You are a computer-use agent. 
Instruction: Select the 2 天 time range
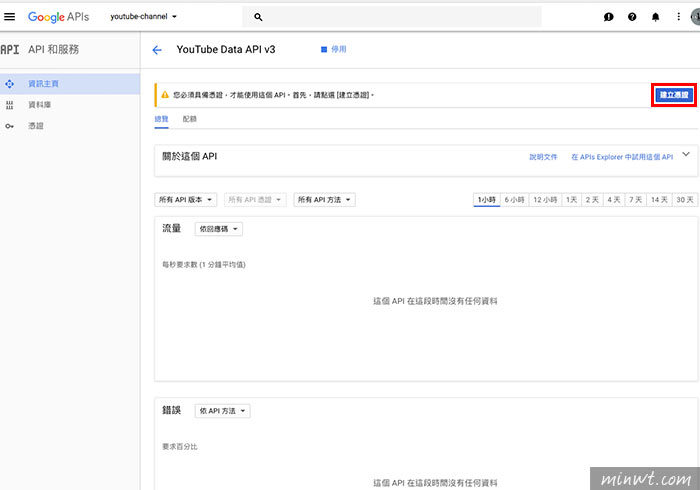tap(592, 199)
